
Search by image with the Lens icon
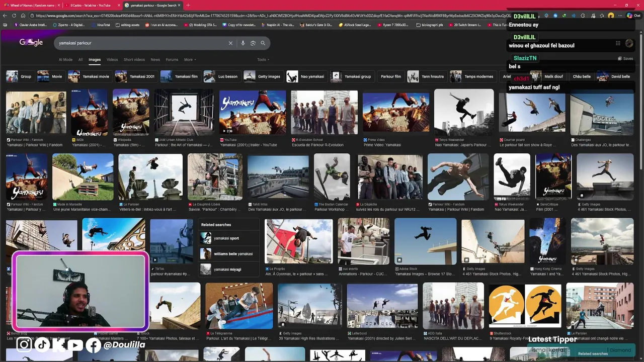click(x=253, y=43)
